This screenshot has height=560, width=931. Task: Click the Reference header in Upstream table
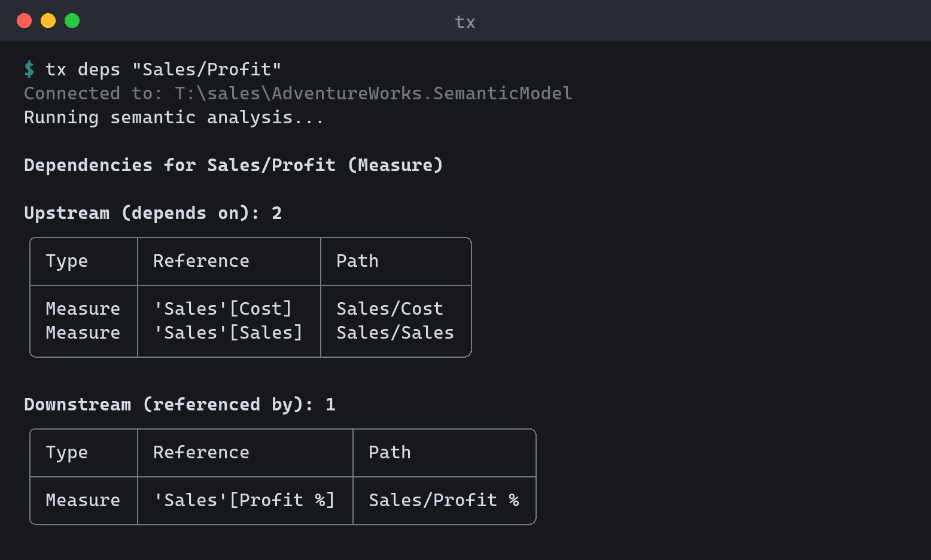pos(201,261)
